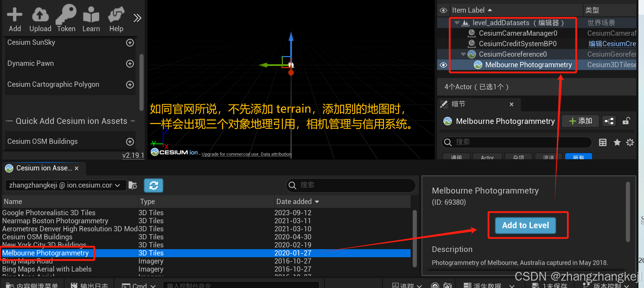Click the asset description panel scrollbar
644x288 pixels.
tap(628, 212)
